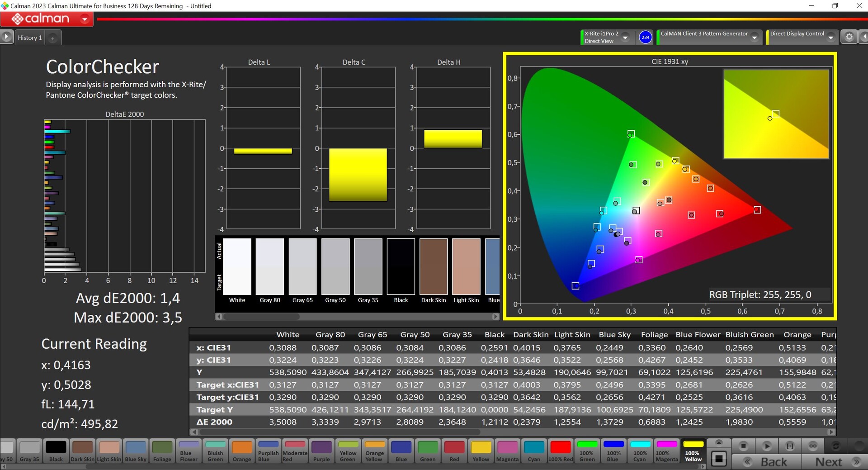Expand the left side panel arrow
Image resolution: width=868 pixels, height=470 pixels.
click(x=6, y=37)
